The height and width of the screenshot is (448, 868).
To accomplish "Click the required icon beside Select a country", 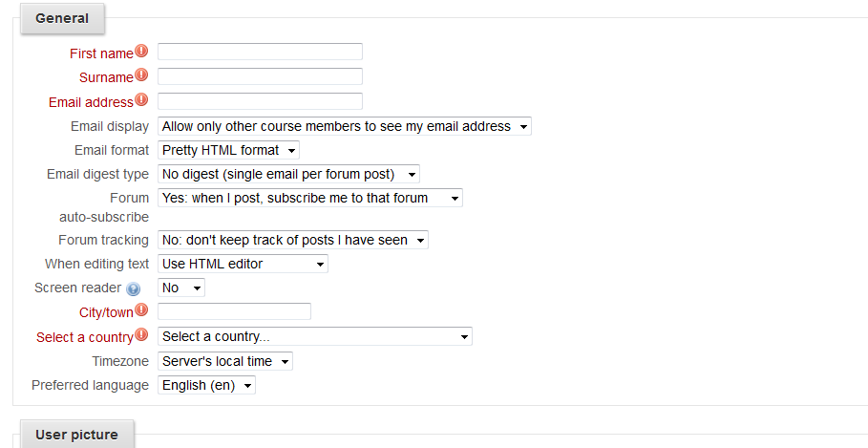I will tap(141, 335).
